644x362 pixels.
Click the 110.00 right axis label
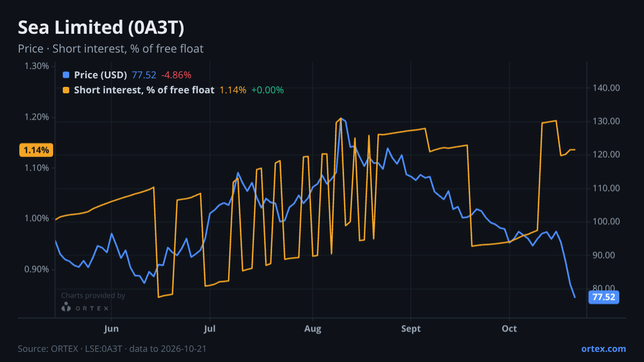pyautogui.click(x=606, y=188)
